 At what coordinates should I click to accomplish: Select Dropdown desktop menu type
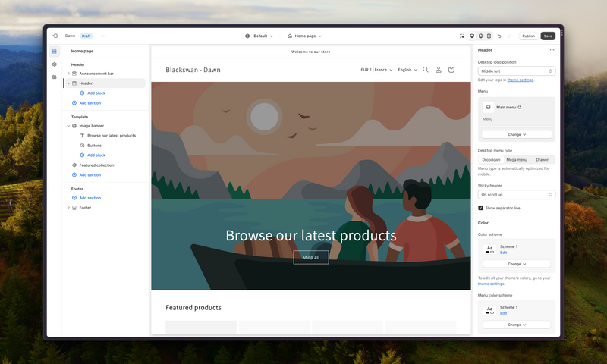pos(491,160)
